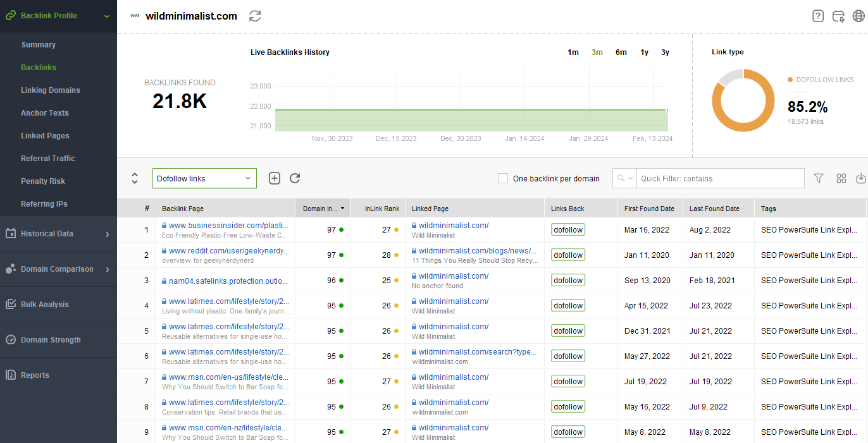Toggle the expand/collapse arrows left of Dofollow dropdown
The image size is (868, 443).
click(135, 178)
